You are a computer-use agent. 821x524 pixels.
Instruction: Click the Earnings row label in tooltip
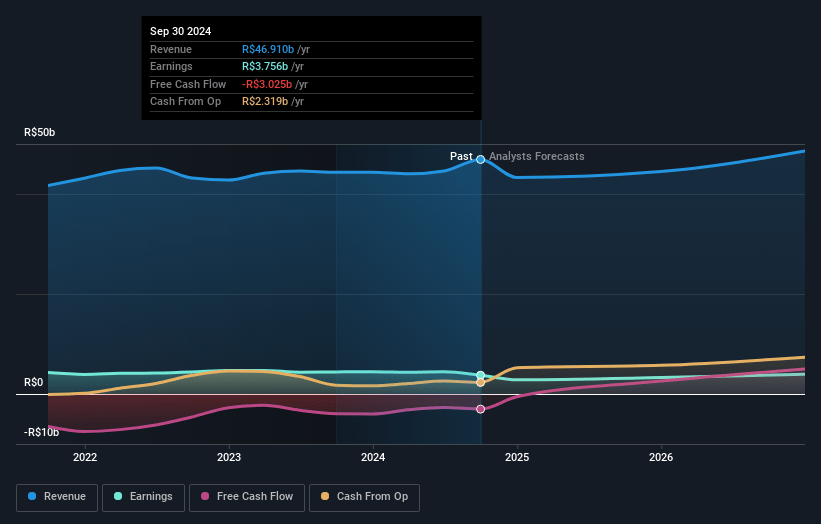[x=171, y=66]
